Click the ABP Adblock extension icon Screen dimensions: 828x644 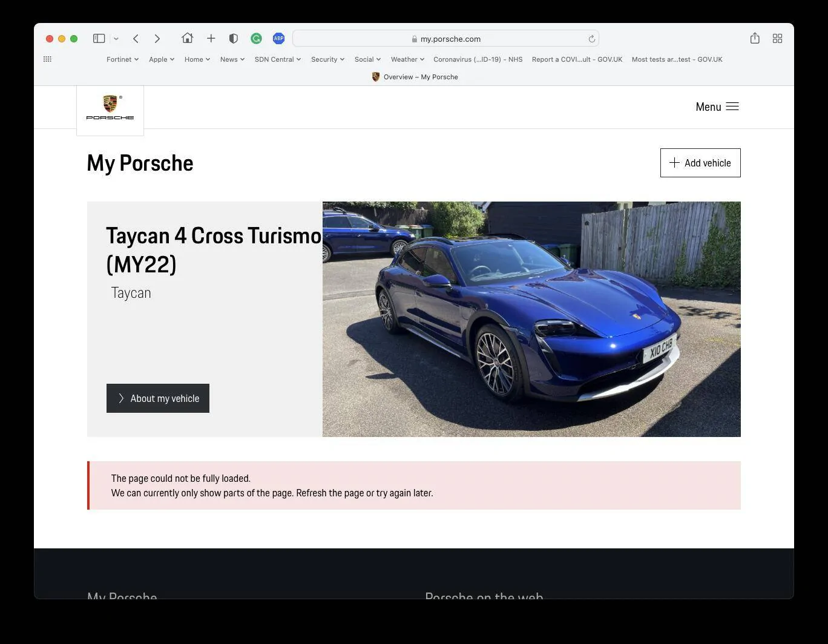[278, 39]
